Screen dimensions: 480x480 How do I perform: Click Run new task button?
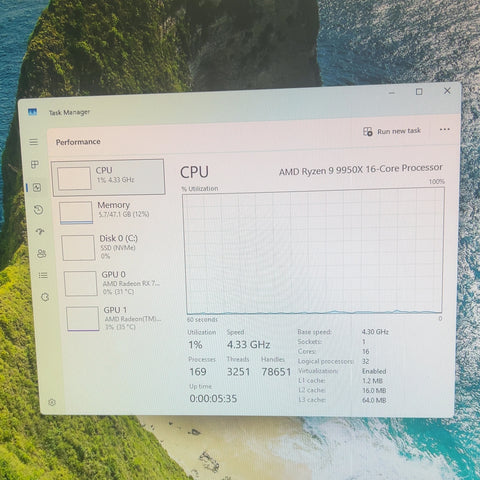coord(392,131)
